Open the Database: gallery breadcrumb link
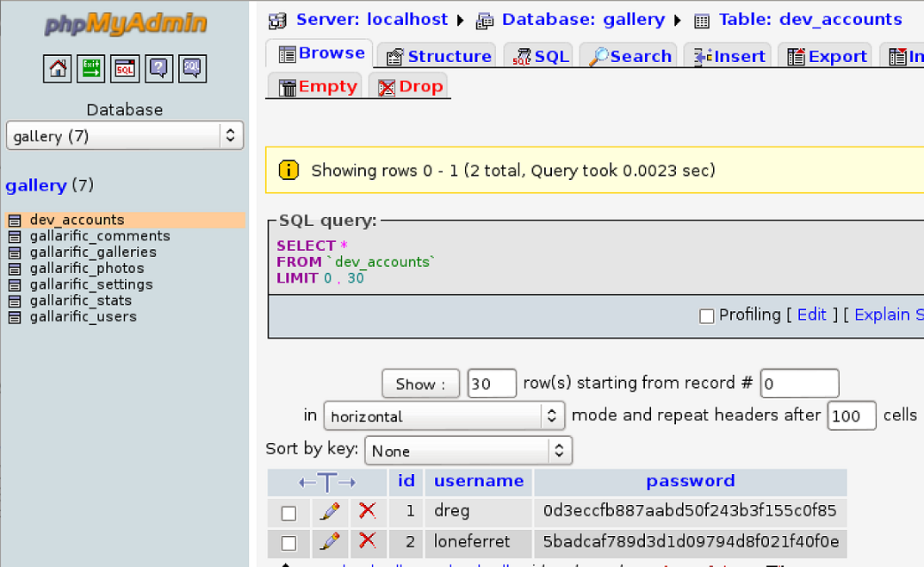 (583, 20)
